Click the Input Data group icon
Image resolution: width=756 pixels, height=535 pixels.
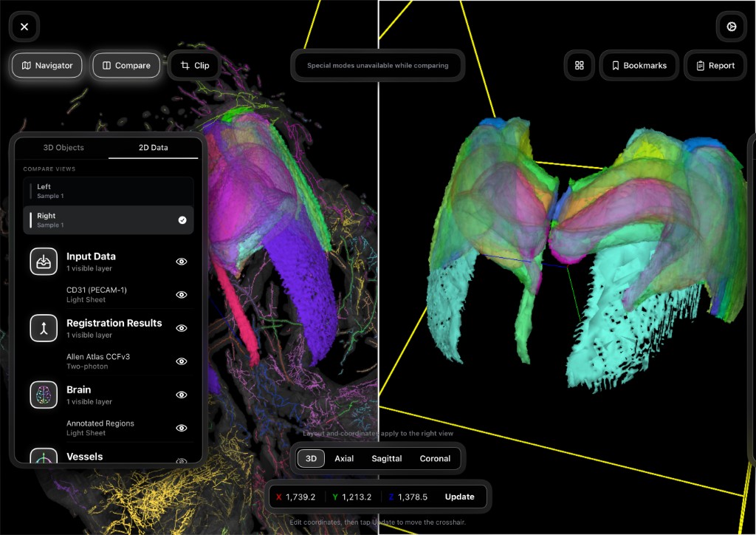click(x=44, y=262)
